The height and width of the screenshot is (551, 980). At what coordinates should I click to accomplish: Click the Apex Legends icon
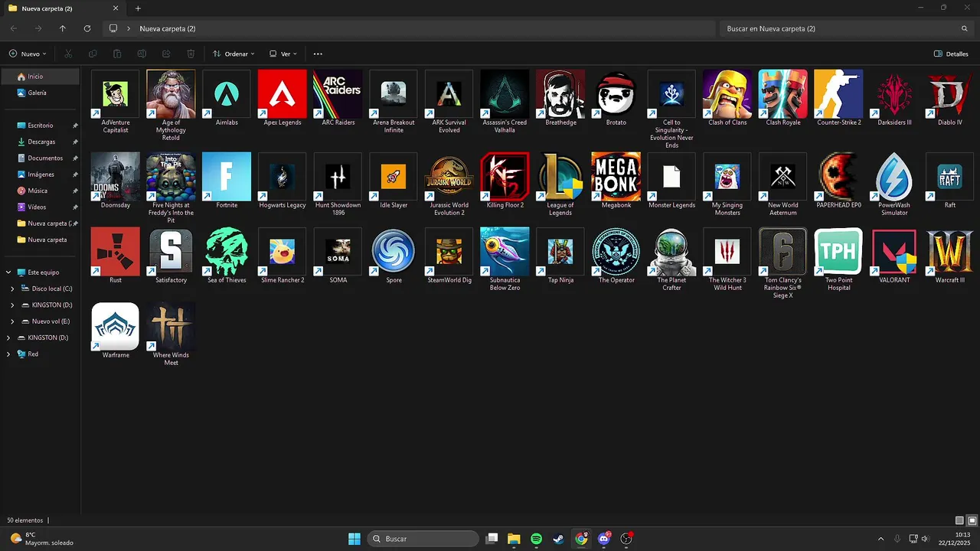283,94
